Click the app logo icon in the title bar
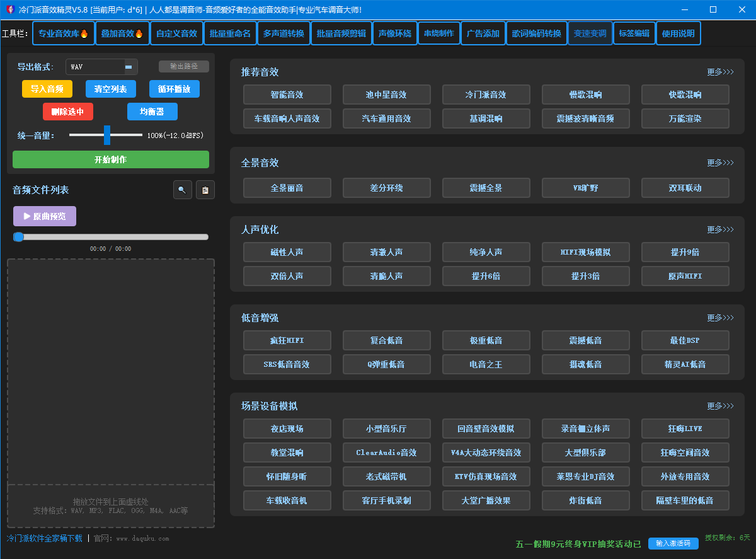 coord(10,9)
